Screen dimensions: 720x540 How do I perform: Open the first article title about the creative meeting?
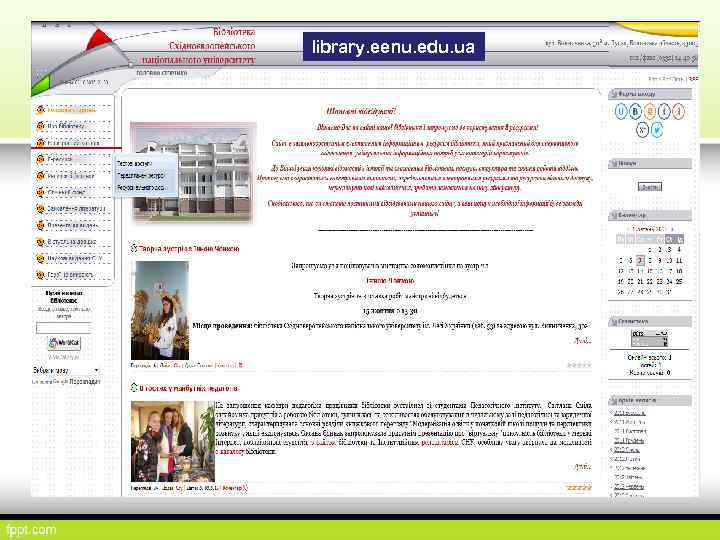(189, 248)
